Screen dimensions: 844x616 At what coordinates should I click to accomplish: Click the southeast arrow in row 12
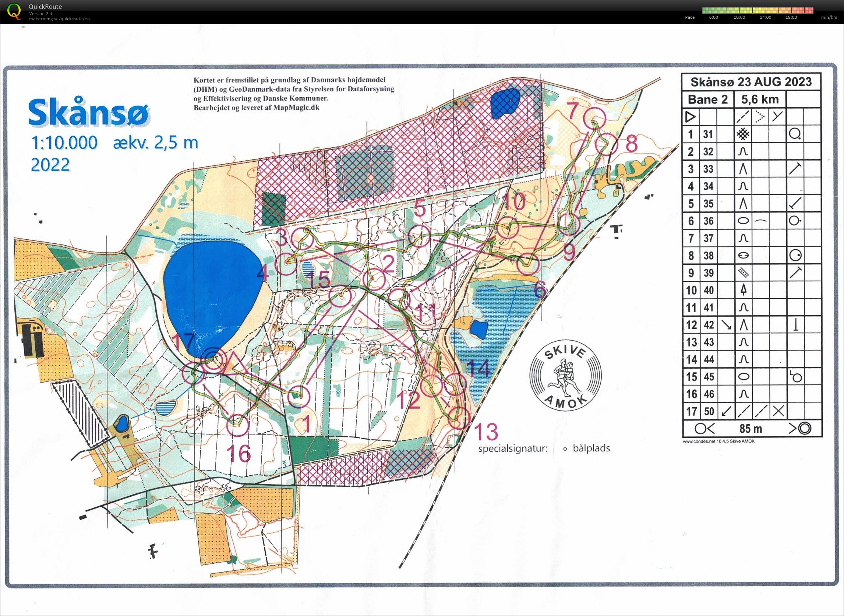click(x=726, y=325)
